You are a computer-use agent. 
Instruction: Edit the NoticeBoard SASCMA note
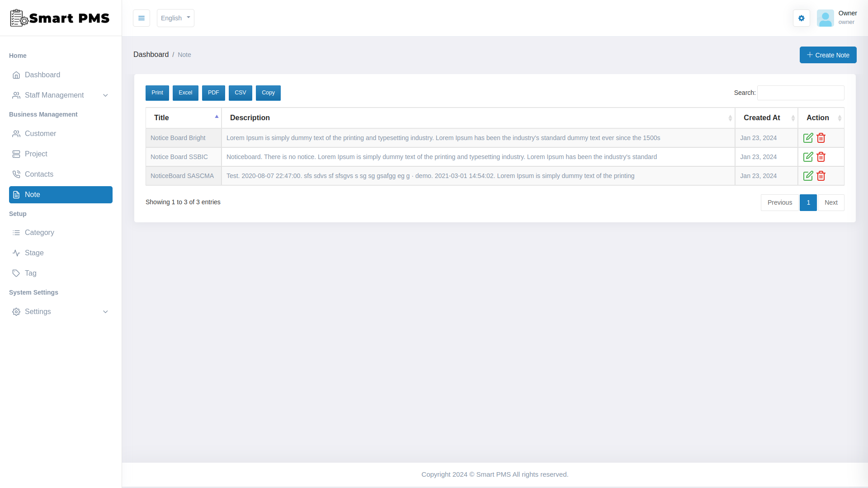809,176
